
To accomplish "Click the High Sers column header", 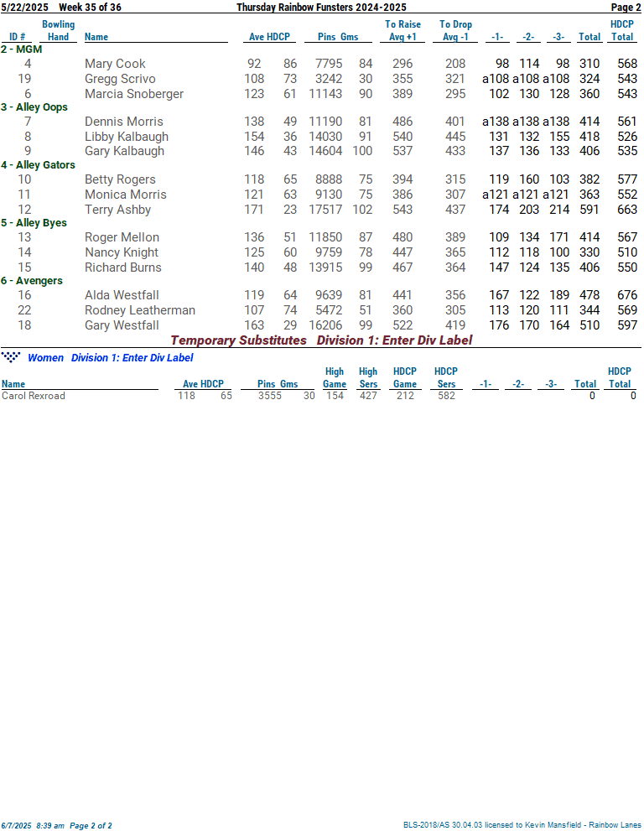I will (x=368, y=378).
